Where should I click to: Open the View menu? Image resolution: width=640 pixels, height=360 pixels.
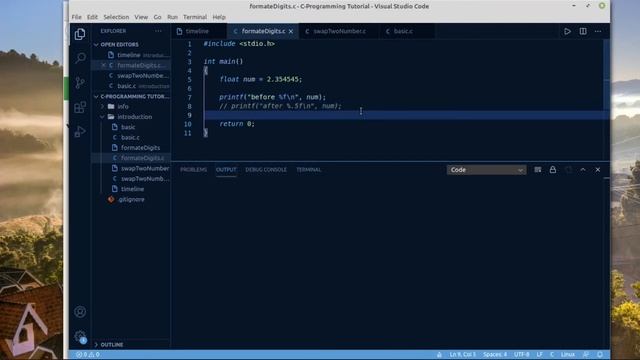point(141,17)
